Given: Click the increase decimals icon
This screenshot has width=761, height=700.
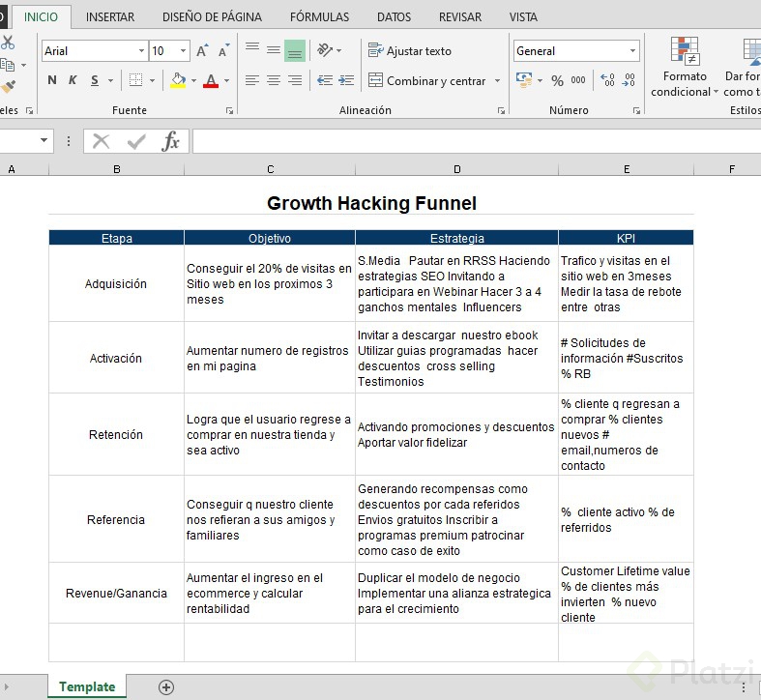Looking at the screenshot, I should point(607,81).
